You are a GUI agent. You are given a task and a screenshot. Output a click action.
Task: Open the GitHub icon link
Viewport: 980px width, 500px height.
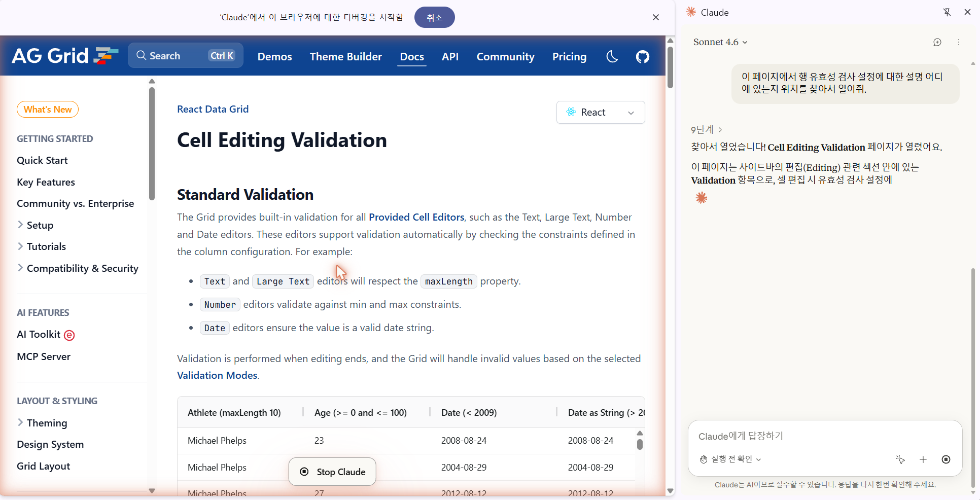tap(643, 56)
